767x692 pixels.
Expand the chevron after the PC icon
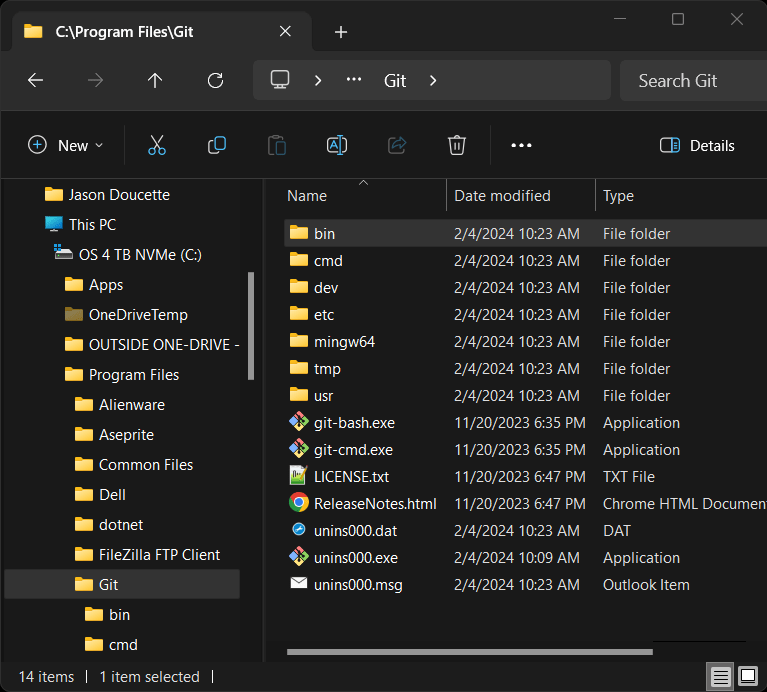coord(318,81)
